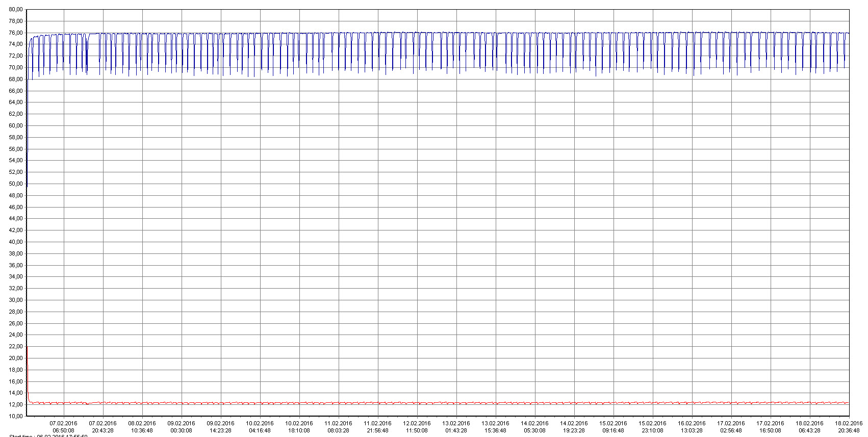Select the y-axis minimum label 10,00
This screenshot has width=868, height=437.
16,416
